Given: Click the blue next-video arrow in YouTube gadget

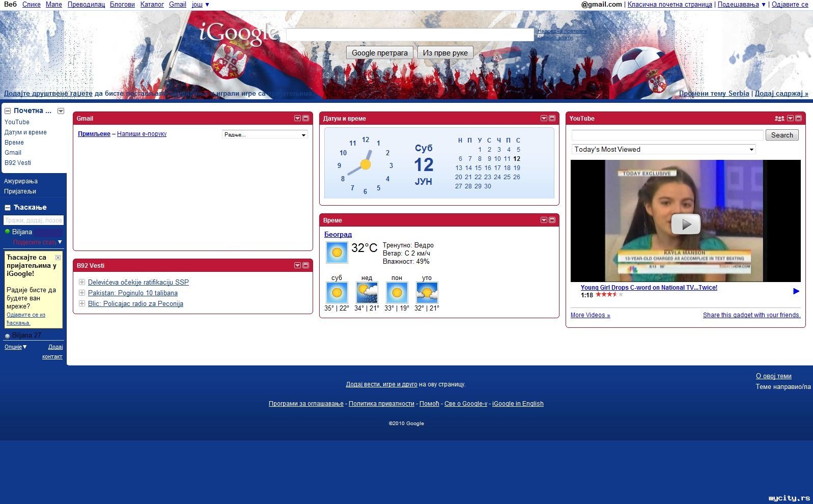Looking at the screenshot, I should pos(796,291).
